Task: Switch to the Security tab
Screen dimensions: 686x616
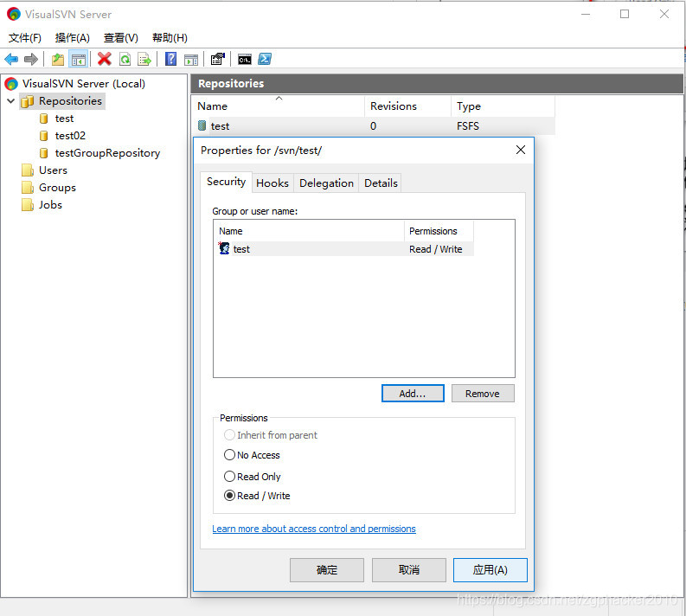Action: (x=226, y=182)
